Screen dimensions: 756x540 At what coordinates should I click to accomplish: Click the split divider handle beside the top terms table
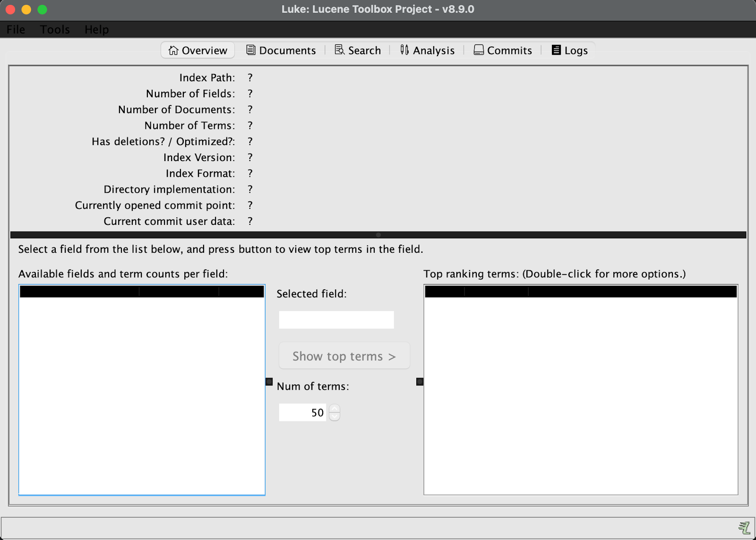coord(420,382)
